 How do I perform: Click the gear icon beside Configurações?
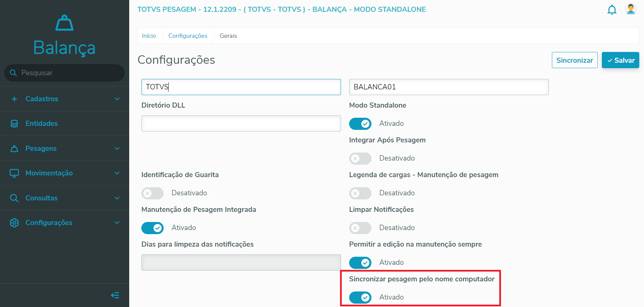pos(14,223)
